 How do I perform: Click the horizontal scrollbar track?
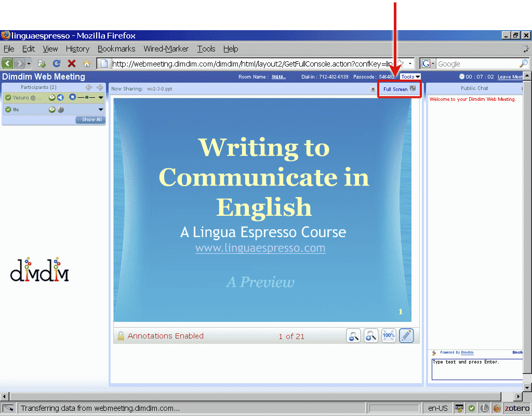pyautogui.click(x=255, y=396)
